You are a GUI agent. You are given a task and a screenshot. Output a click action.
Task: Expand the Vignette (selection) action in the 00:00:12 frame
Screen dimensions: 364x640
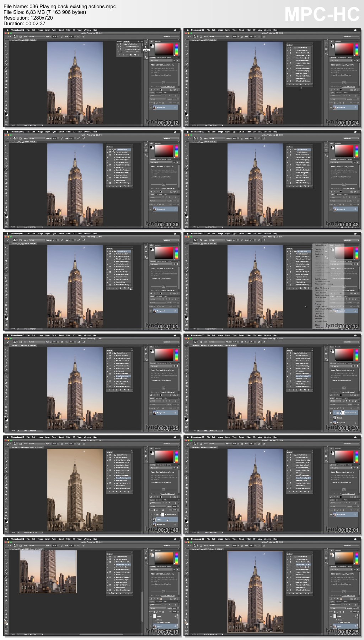point(125,47)
